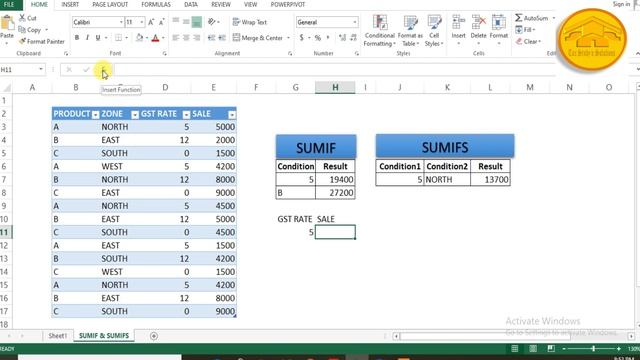This screenshot has height=360, width=640.
Task: Click the Orientation text angle icon
Action: click(211, 22)
